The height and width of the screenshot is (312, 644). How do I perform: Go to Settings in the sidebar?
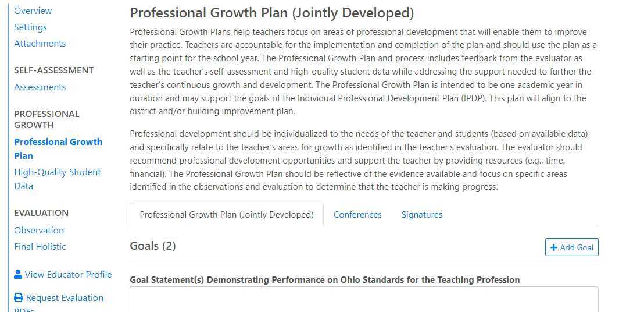coord(30,27)
